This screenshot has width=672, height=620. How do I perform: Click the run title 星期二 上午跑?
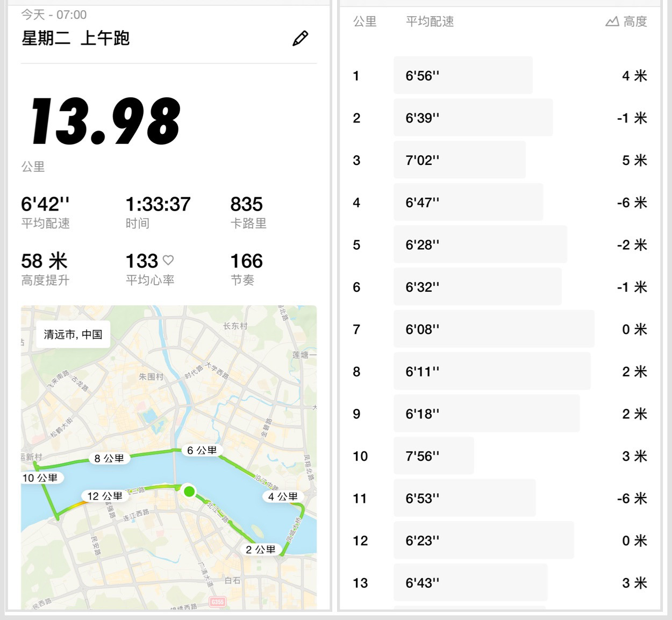tap(76, 39)
